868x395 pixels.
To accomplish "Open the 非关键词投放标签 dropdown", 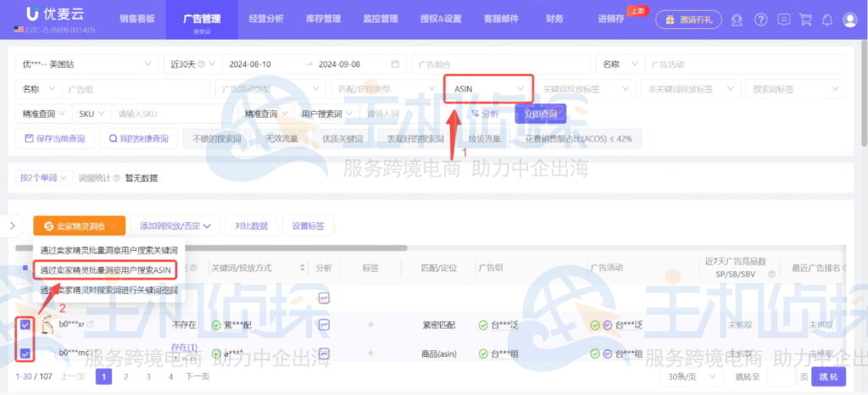I will (x=691, y=89).
